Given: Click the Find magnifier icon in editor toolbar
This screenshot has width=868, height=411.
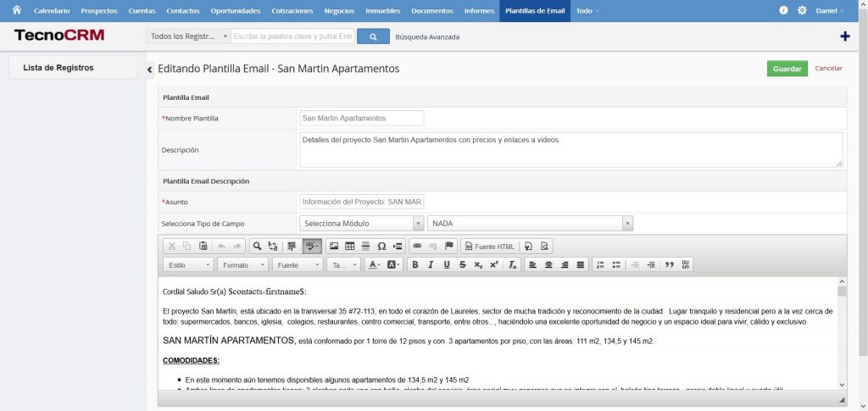Looking at the screenshot, I should 257,247.
